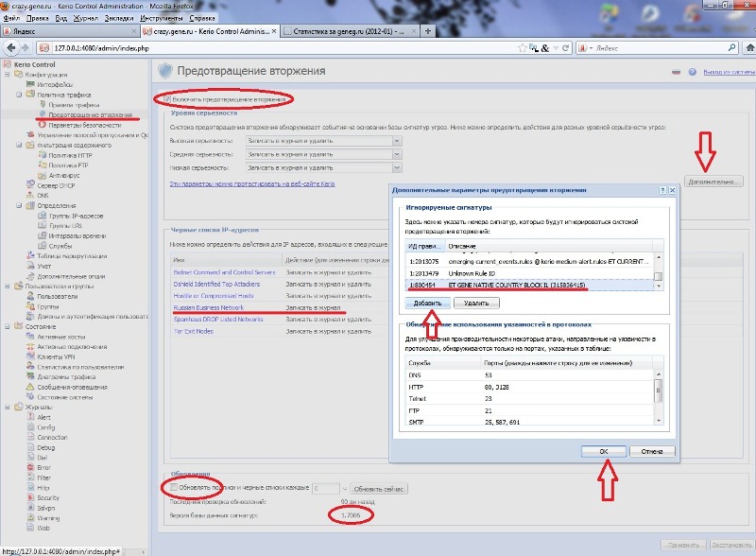The image size is (756, 556).
Task: Go to Firefox home icon
Action: pyautogui.click(x=749, y=48)
